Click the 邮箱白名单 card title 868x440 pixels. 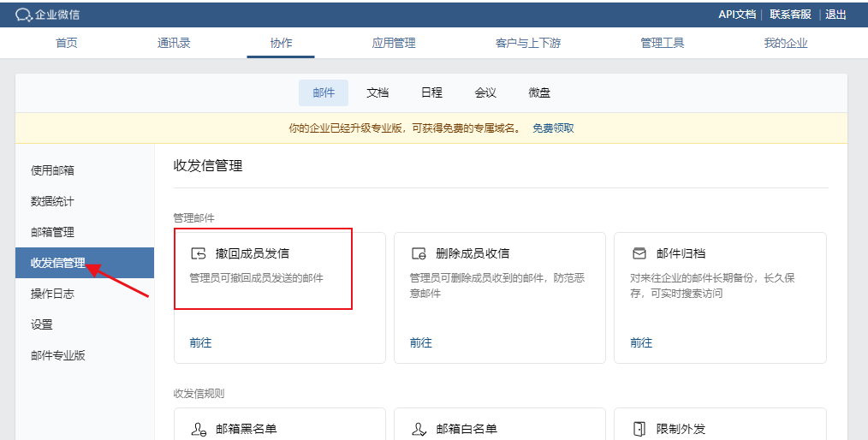pos(467,429)
